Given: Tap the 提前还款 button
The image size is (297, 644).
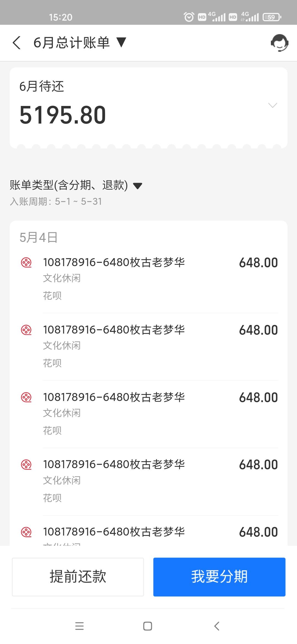Looking at the screenshot, I should (78, 577).
